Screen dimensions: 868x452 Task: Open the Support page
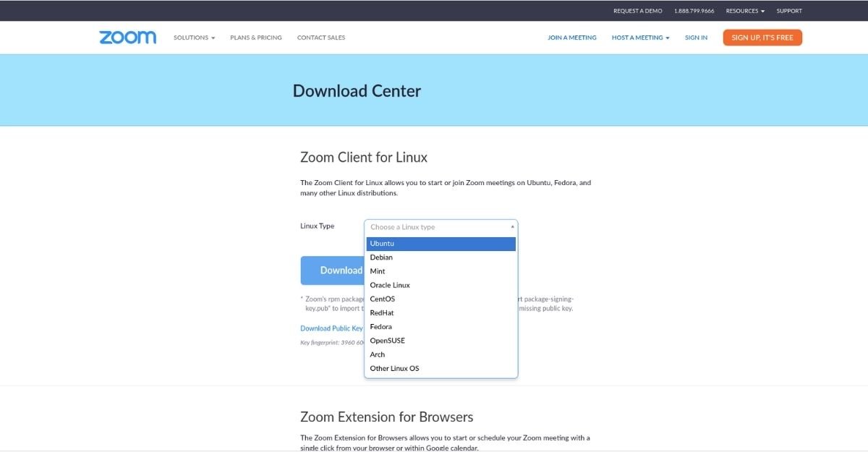point(789,11)
